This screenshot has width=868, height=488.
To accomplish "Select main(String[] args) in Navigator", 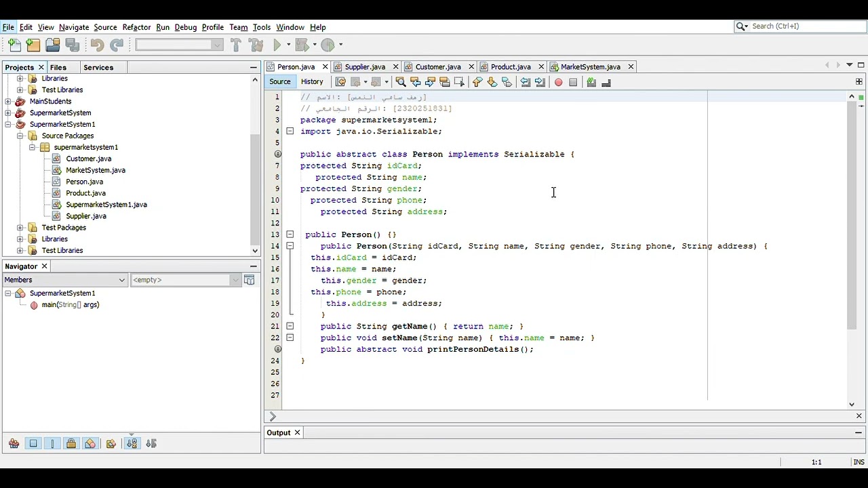I will [x=71, y=305].
